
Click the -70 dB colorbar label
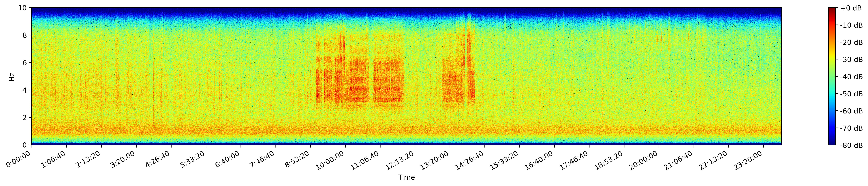click(852, 128)
